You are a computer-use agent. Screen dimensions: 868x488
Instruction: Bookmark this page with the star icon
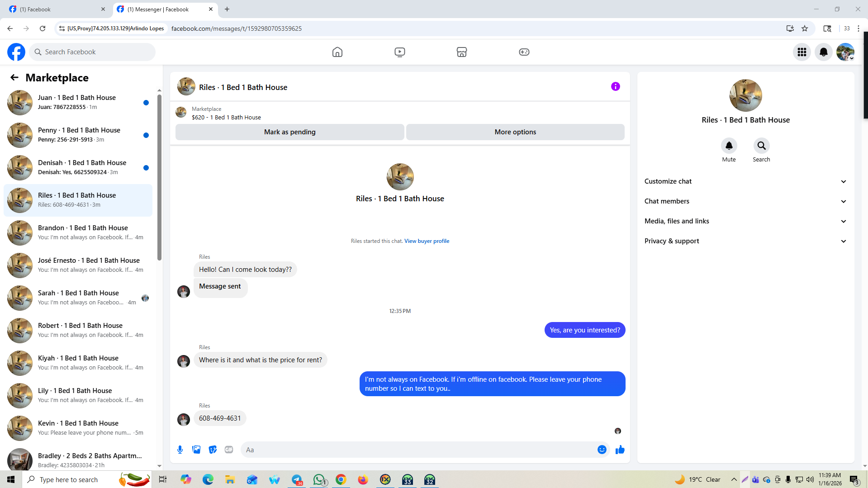click(805, 28)
